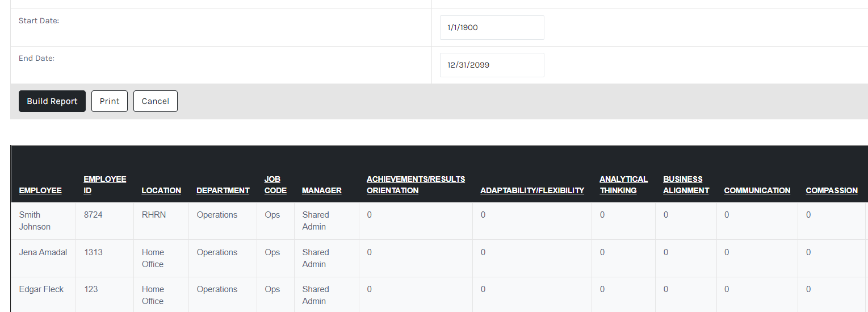Viewport: 868px width, 312px height.
Task: Edit the End Date field
Action: pos(492,65)
